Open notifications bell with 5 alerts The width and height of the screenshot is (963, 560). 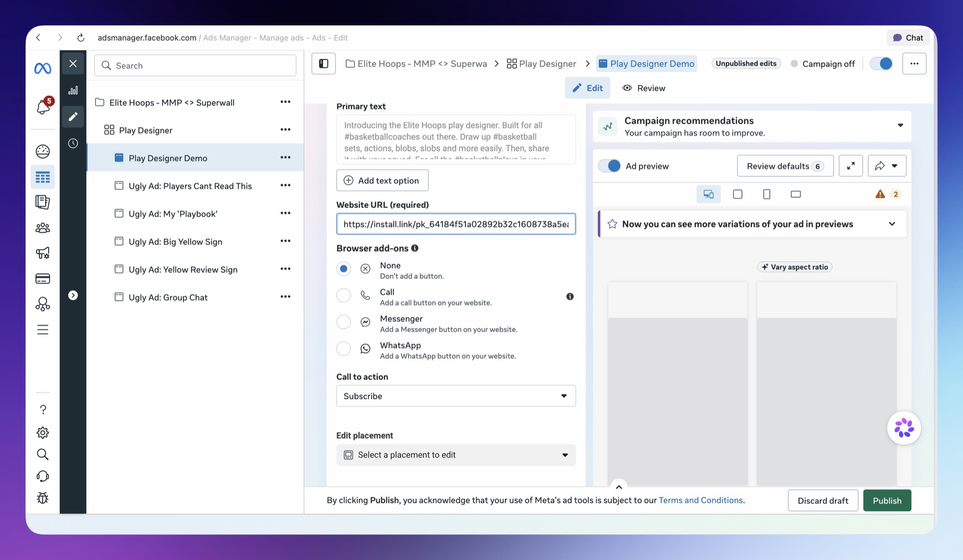43,106
